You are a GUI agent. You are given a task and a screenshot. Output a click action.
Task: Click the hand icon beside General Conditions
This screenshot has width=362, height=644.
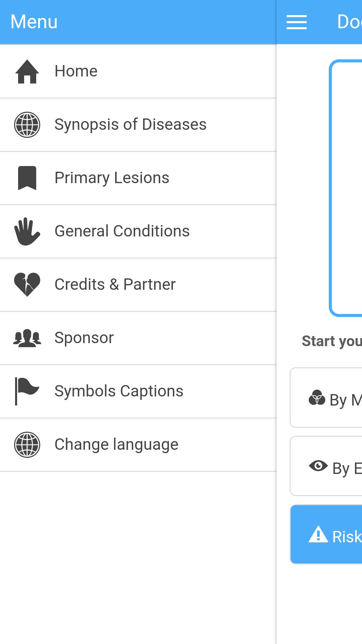pos(27,231)
